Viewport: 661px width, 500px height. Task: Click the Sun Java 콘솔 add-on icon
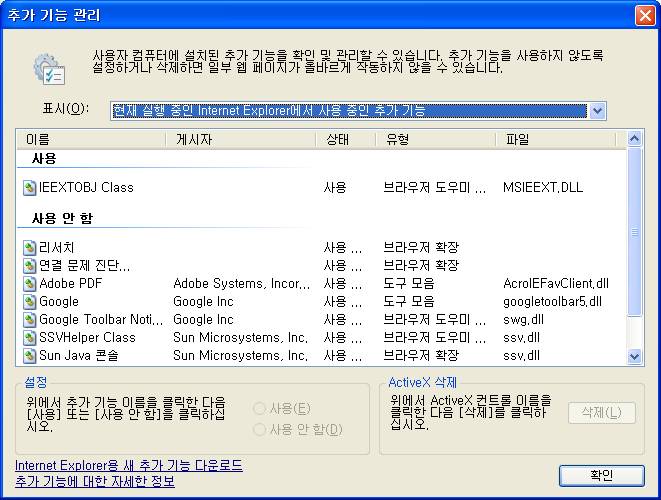click(29, 356)
